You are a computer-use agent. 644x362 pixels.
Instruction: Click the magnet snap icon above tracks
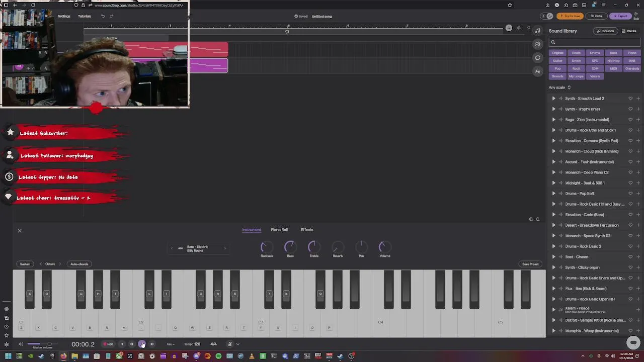509,28
